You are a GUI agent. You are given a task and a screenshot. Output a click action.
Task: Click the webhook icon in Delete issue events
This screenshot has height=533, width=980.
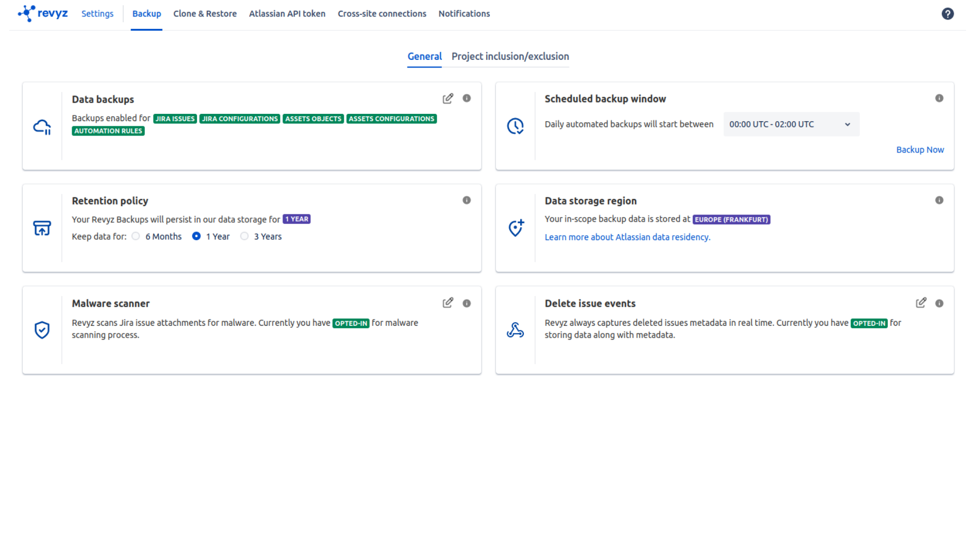(515, 330)
